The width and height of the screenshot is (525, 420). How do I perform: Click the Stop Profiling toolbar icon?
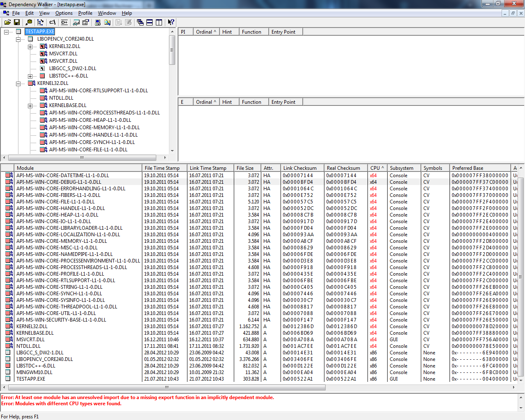128,22
